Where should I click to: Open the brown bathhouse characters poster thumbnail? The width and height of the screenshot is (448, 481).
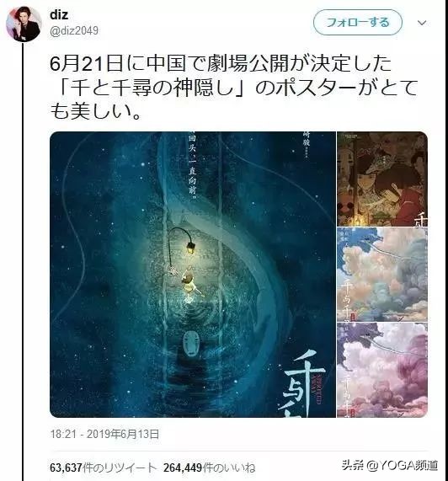(x=382, y=179)
